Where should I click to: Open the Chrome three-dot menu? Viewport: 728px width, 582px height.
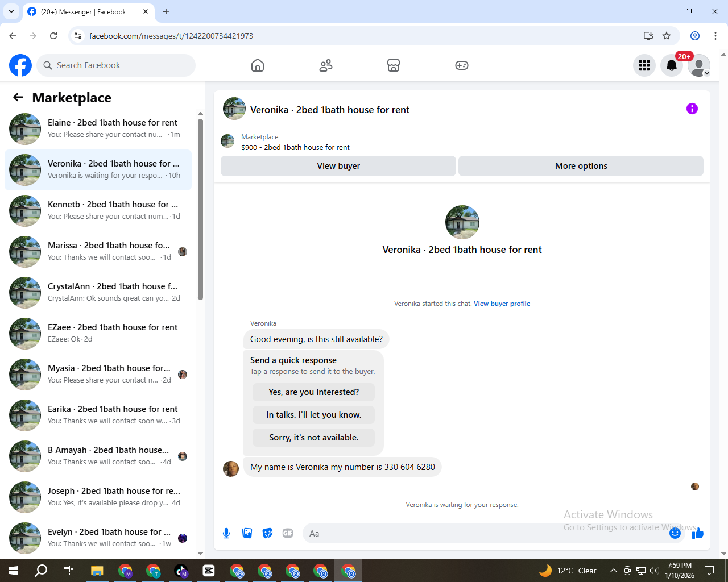[x=715, y=36]
